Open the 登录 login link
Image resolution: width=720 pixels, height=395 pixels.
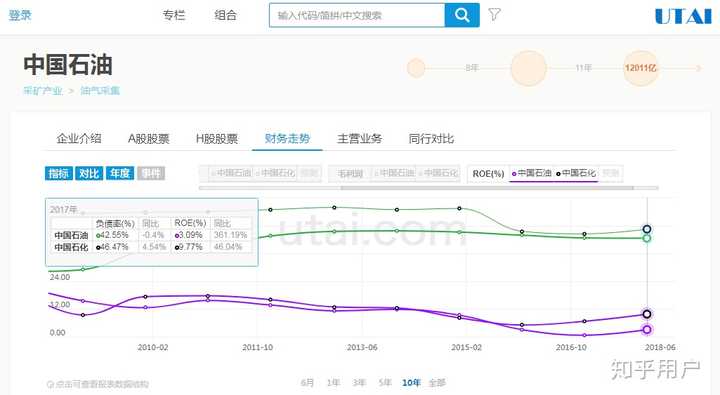click(x=20, y=15)
